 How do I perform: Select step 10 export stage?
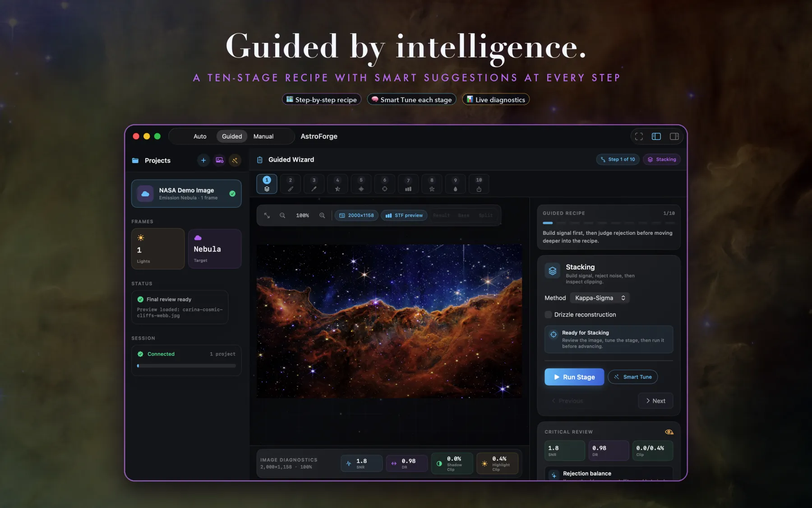click(x=479, y=184)
